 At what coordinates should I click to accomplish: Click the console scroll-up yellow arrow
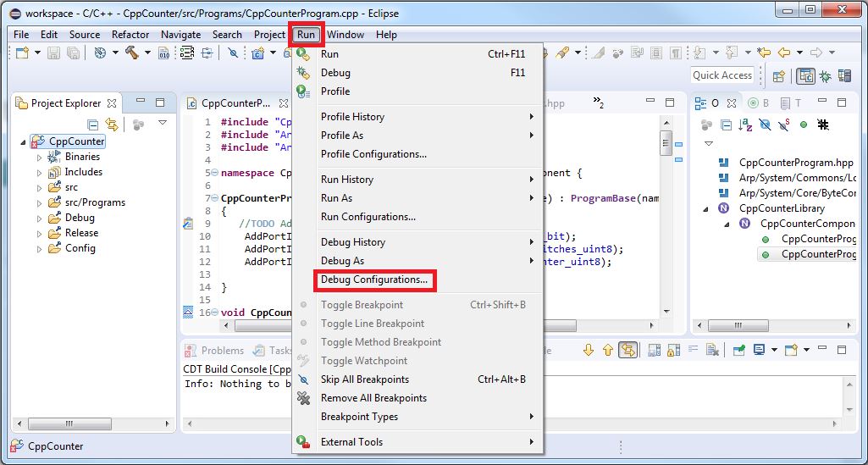pos(608,350)
